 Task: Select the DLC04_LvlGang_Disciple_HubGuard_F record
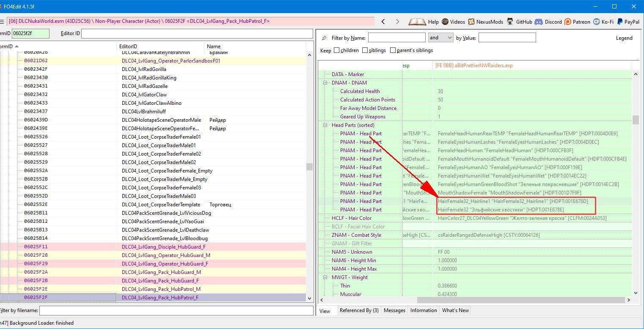click(153, 247)
